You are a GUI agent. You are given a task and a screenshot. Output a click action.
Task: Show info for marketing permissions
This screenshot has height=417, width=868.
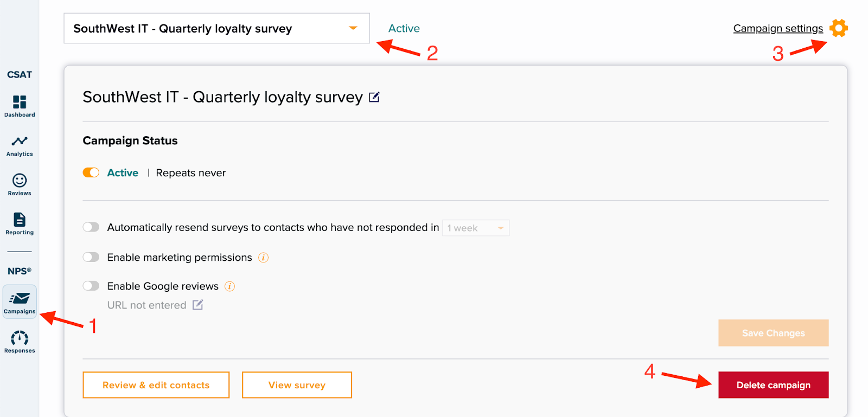[x=263, y=258]
